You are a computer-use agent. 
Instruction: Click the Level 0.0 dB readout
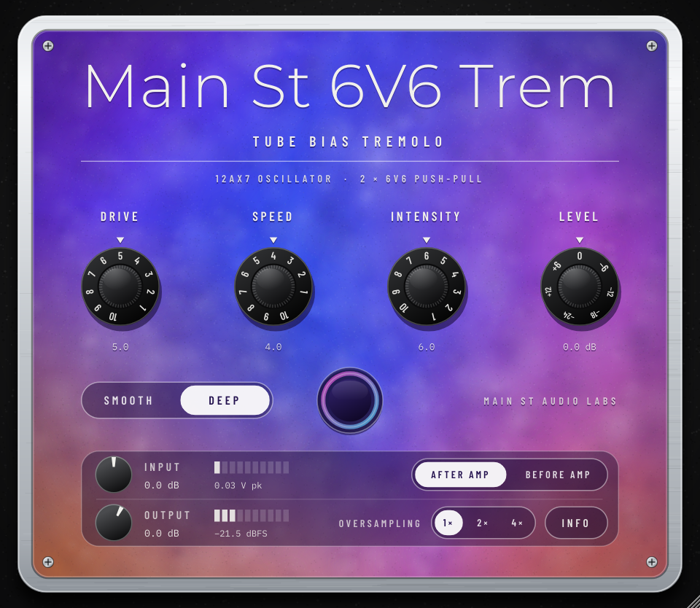point(580,347)
